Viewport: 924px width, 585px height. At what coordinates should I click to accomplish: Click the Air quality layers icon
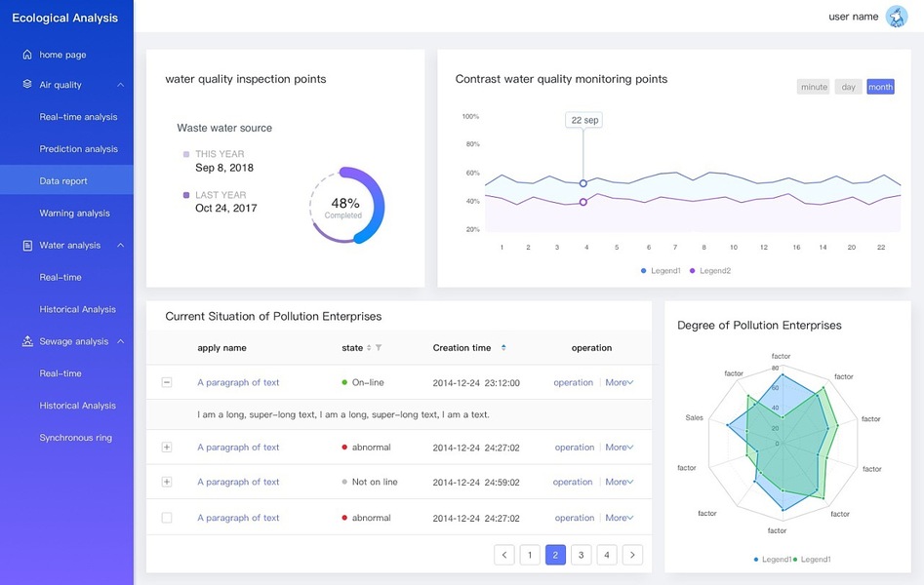click(27, 85)
